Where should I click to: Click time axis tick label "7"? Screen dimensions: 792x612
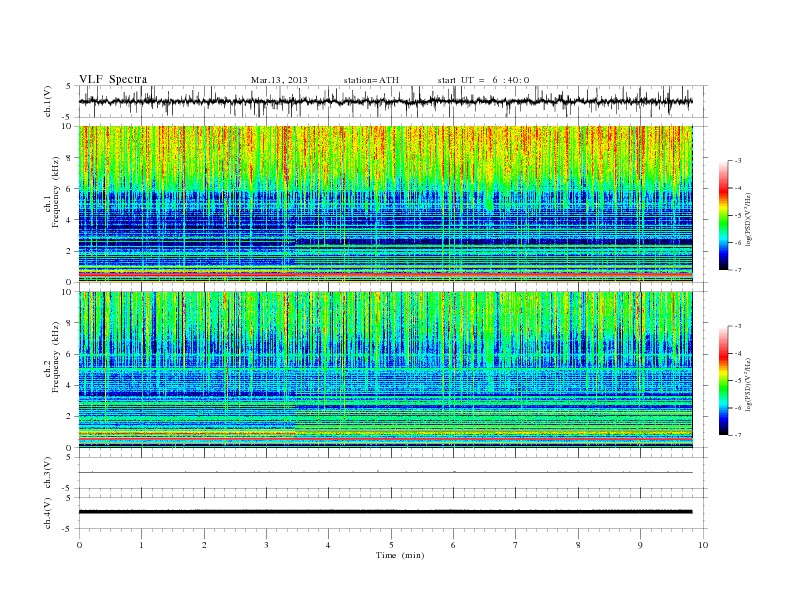pyautogui.click(x=516, y=545)
